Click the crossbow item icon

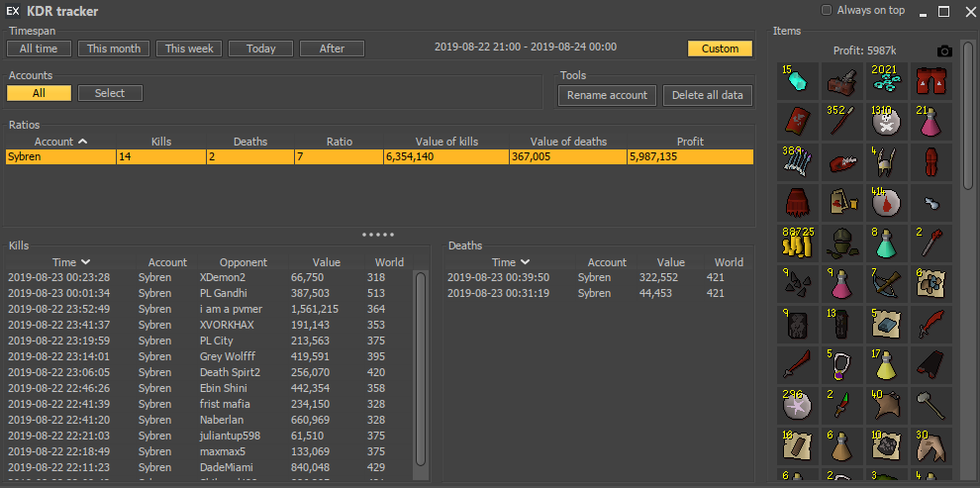pyautogui.click(x=887, y=282)
